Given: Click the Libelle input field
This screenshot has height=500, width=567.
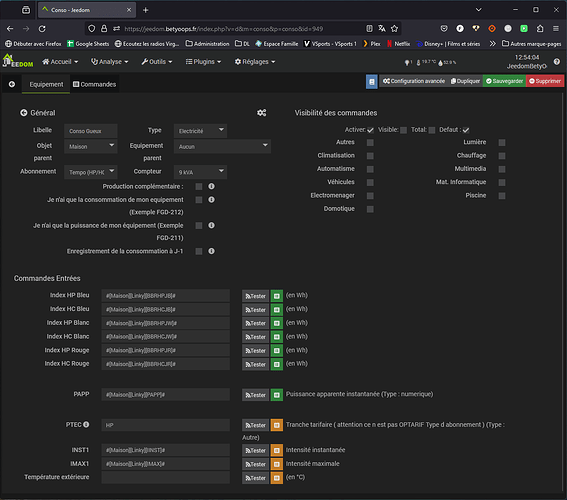Looking at the screenshot, I should 91,131.
